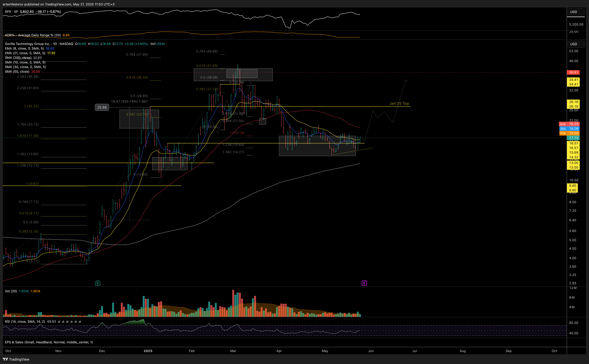Select the 1.236 (15.64) Fibonacci label
The height and width of the screenshot is (364, 589).
click(233, 145)
